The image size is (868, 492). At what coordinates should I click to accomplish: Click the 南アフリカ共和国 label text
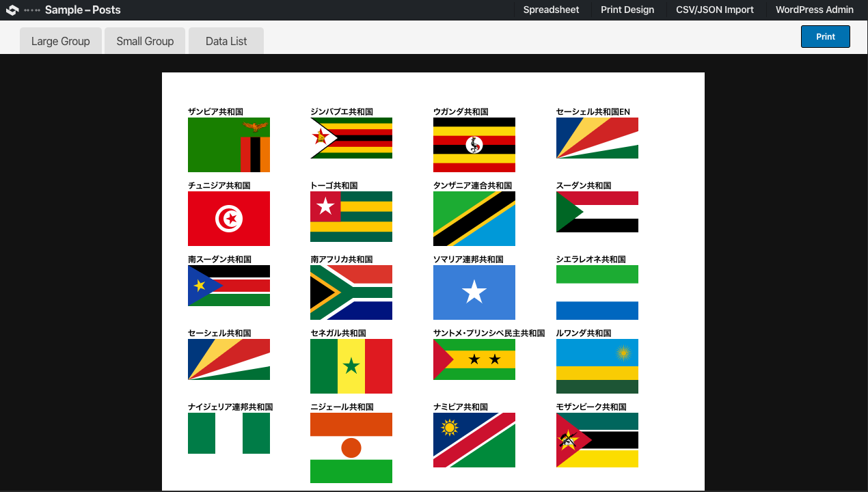(342, 259)
